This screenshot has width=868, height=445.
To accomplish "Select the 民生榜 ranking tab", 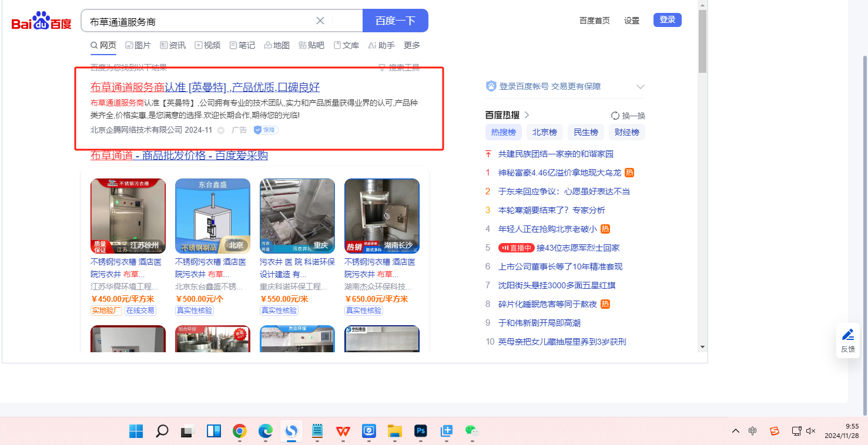I will click(x=586, y=132).
